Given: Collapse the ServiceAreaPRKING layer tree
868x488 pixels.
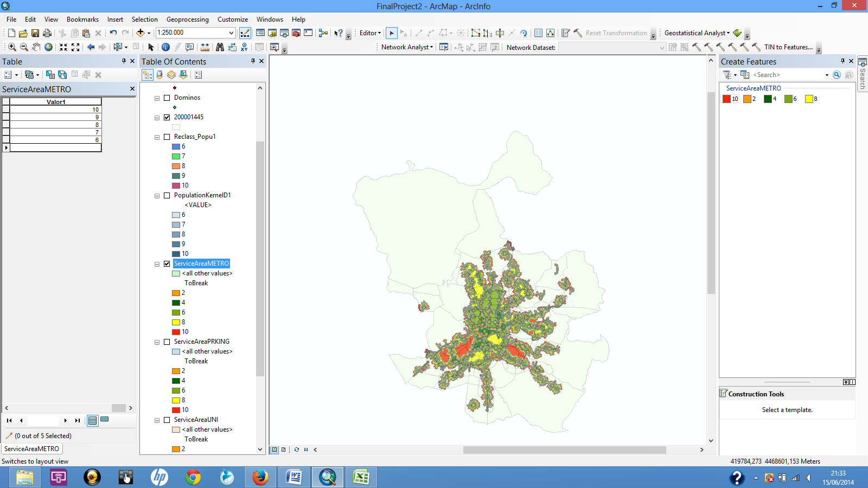Looking at the screenshot, I should 157,343.
